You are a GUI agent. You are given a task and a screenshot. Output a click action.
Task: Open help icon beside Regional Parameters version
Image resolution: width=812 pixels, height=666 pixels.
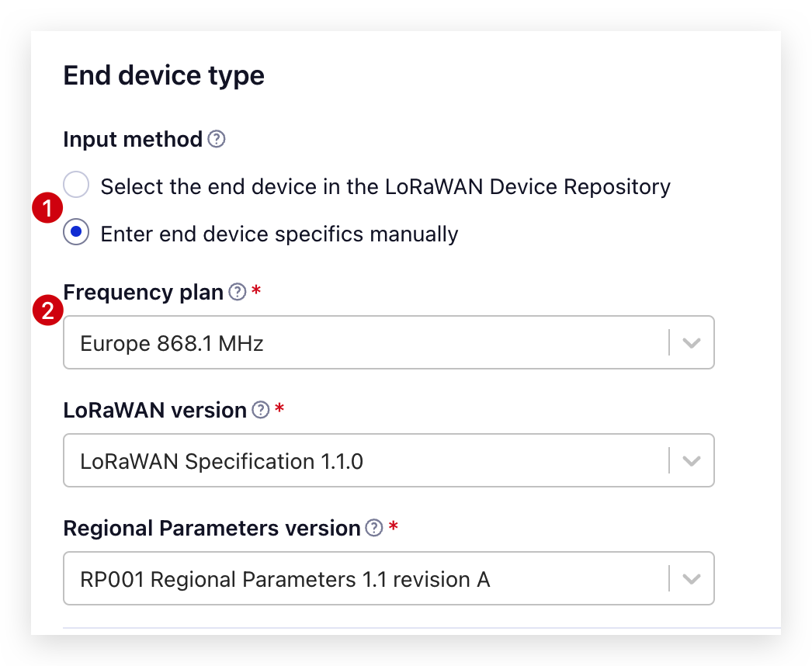tap(374, 528)
